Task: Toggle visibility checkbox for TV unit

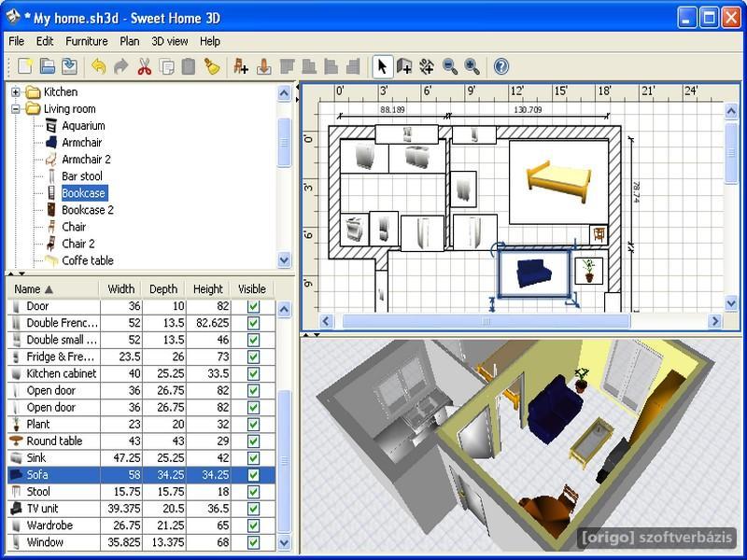Action: (x=253, y=509)
